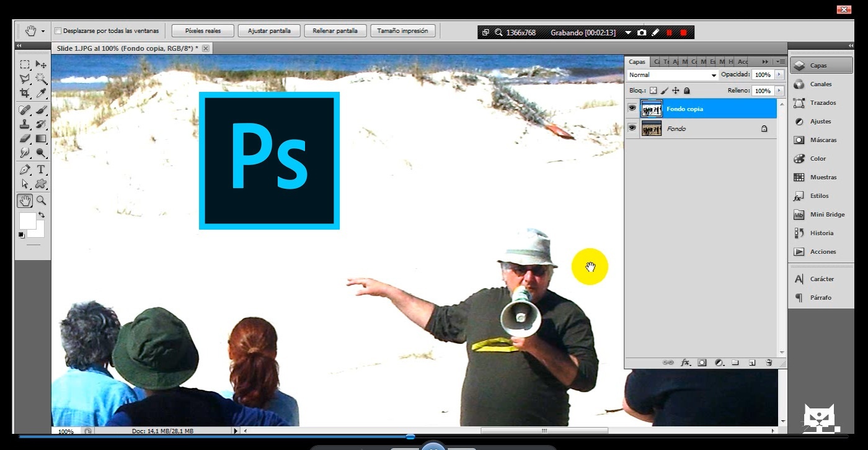868x450 pixels.
Task: Open the recorder resolution dropdown arrow
Action: 628,32
